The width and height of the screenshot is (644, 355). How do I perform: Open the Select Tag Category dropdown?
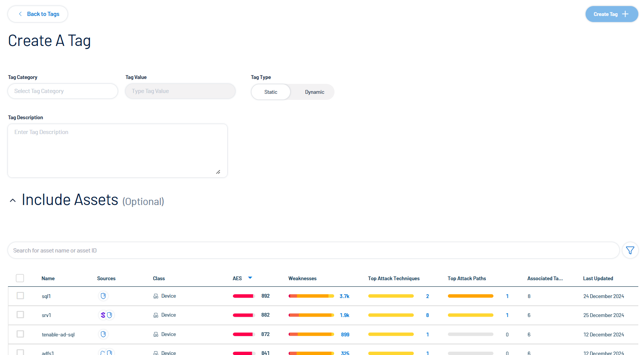coord(63,91)
